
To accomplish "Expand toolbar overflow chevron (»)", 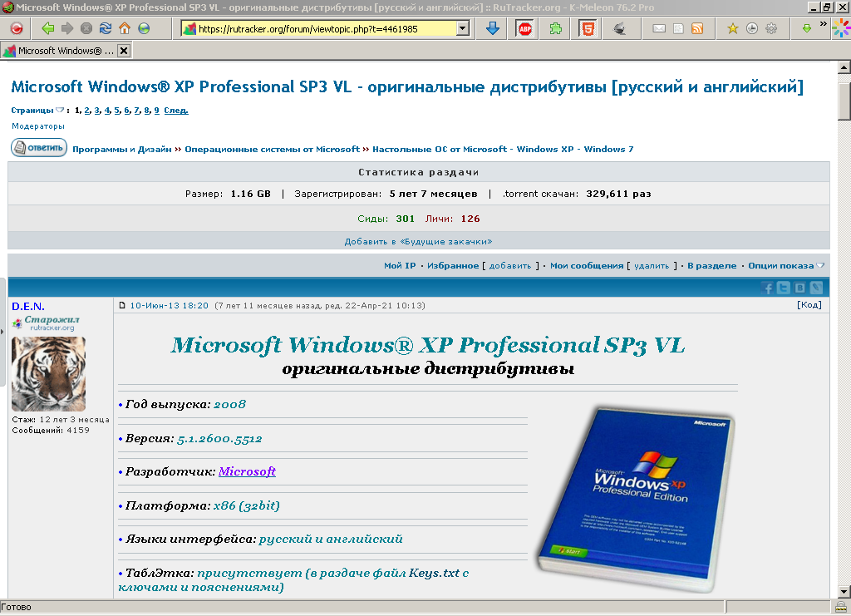I will pyautogui.click(x=824, y=24).
